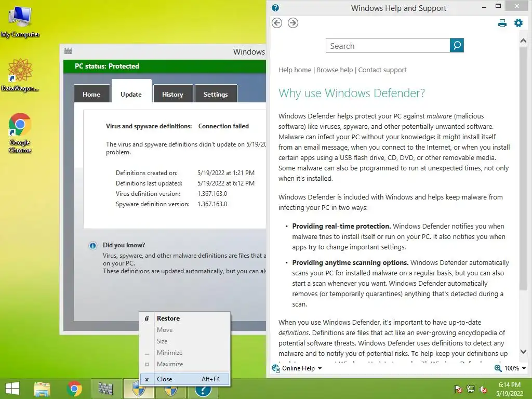The height and width of the screenshot is (399, 532).
Task: Click the Help scrollbar up arrow
Action: [x=523, y=41]
